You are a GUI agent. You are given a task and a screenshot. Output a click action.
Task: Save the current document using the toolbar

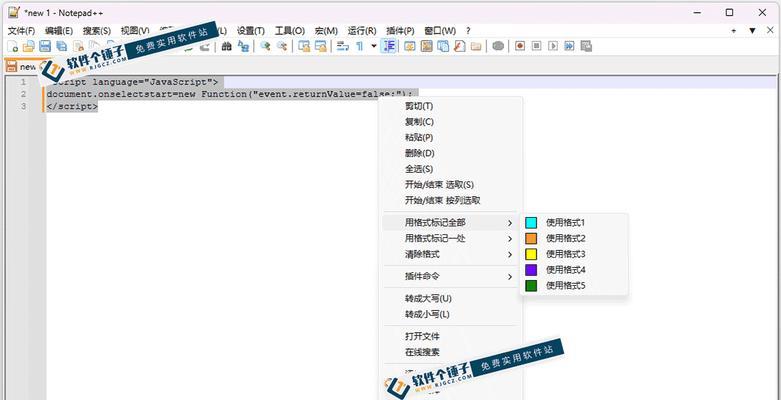[x=45, y=46]
